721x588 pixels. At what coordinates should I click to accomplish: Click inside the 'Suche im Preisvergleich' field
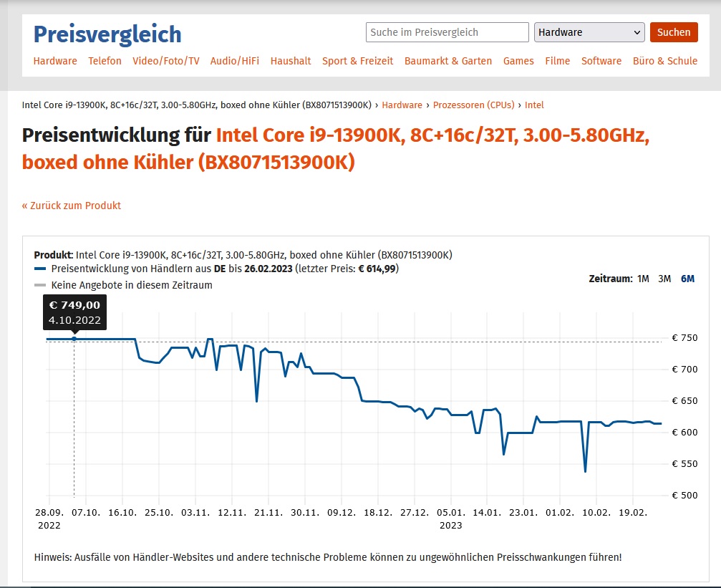point(446,32)
